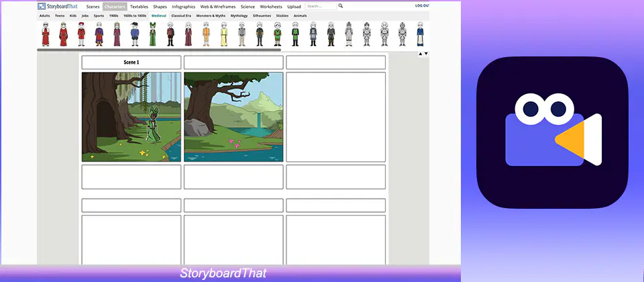This screenshot has width=644, height=282.
Task: Open the Mythology category
Action: pos(239,15)
